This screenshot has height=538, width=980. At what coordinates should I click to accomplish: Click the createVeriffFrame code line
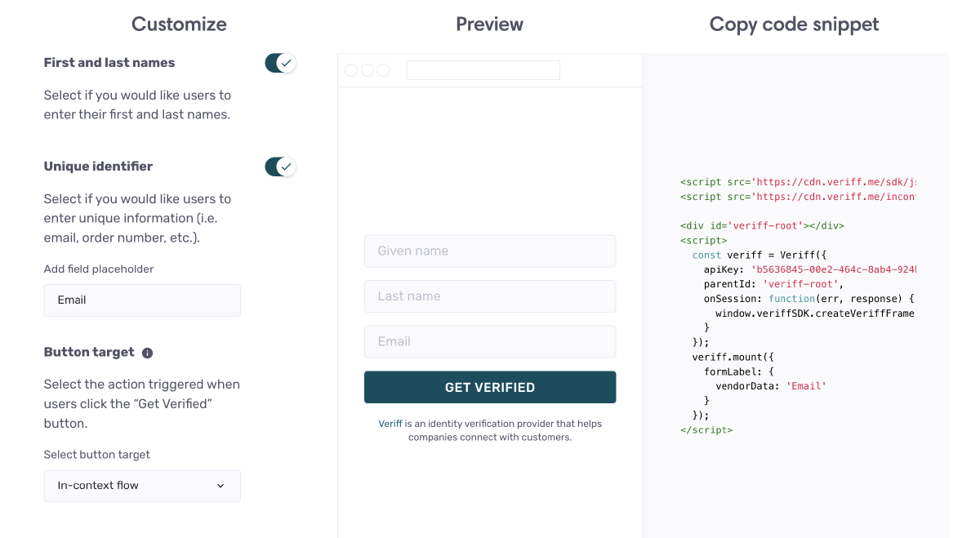click(815, 313)
